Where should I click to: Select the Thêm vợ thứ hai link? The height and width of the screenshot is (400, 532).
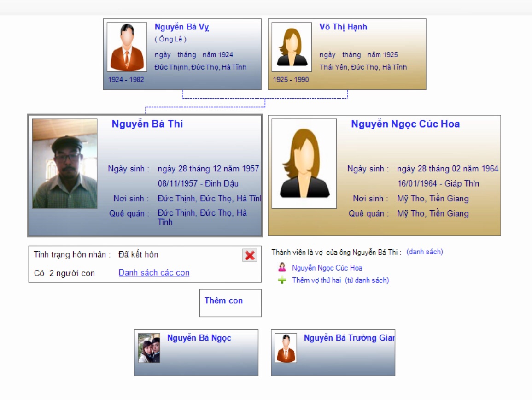point(316,281)
